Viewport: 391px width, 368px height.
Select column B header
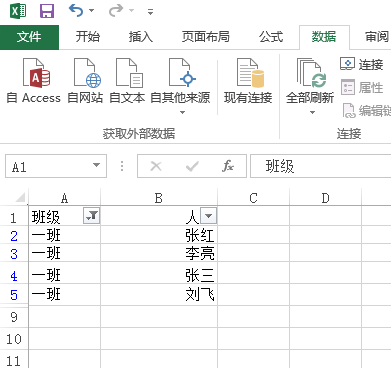coord(159,198)
